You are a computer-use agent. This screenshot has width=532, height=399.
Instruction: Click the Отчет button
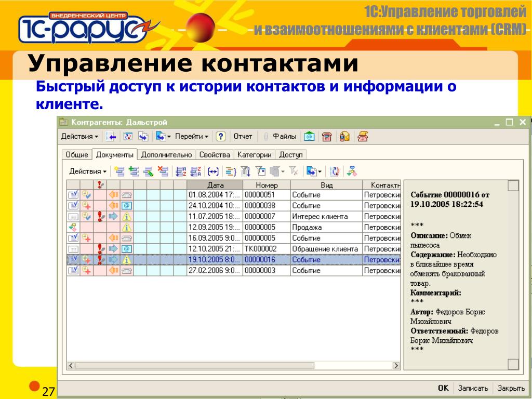[243, 137]
